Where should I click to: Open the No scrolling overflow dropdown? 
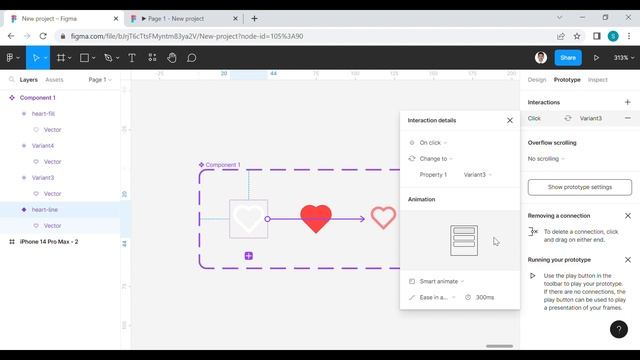546,158
